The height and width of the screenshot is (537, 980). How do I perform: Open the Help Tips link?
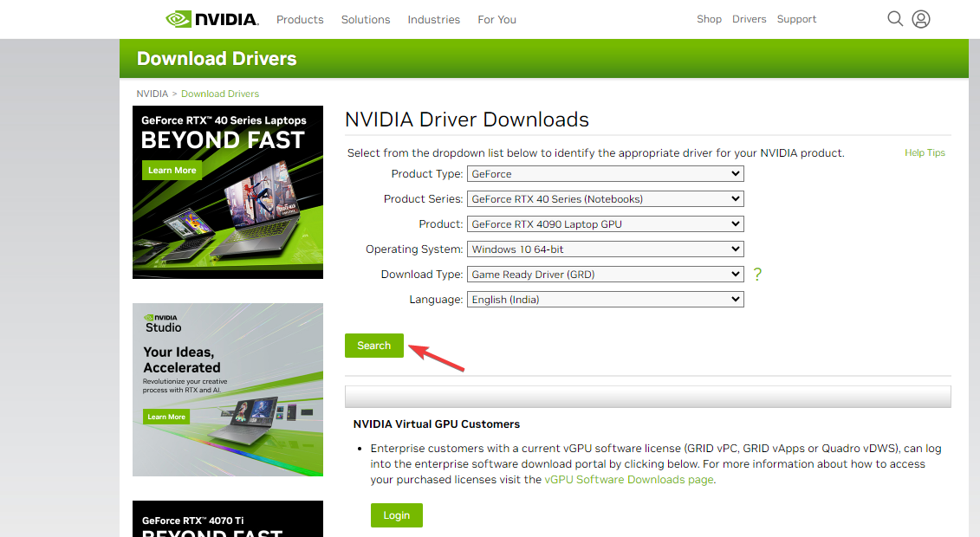[925, 152]
